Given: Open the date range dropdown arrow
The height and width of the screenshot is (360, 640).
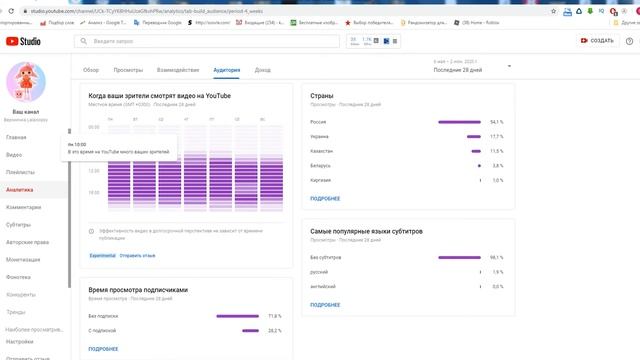Looking at the screenshot, I should [x=509, y=66].
